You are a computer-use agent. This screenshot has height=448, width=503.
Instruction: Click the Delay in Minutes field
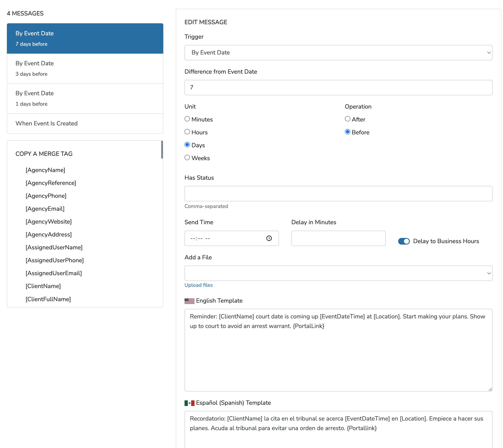point(338,238)
